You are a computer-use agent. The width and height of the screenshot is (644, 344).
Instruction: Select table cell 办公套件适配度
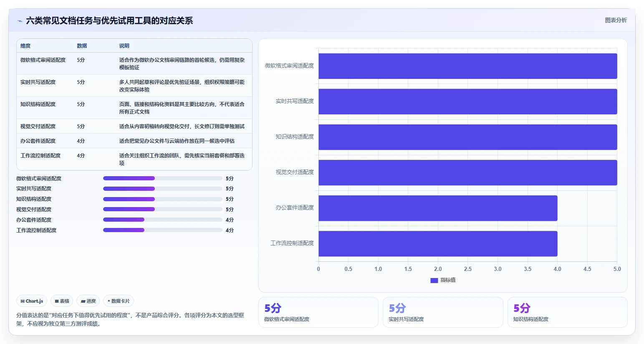pos(38,141)
